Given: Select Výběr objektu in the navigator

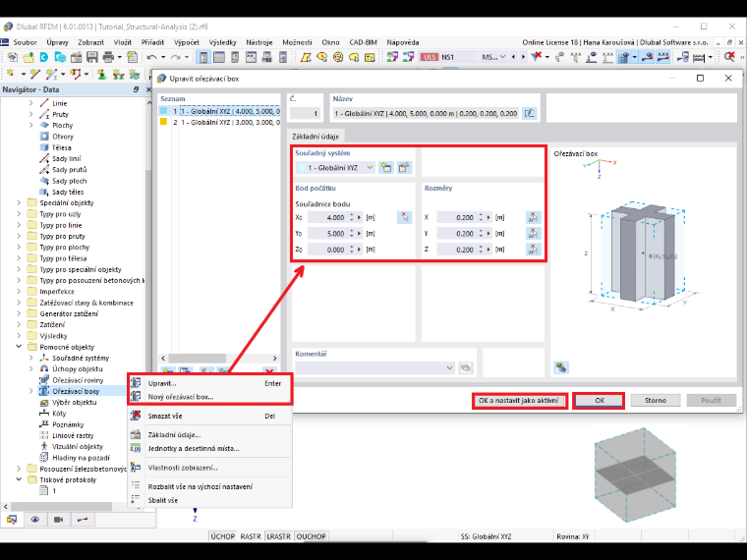Looking at the screenshot, I should (75, 402).
